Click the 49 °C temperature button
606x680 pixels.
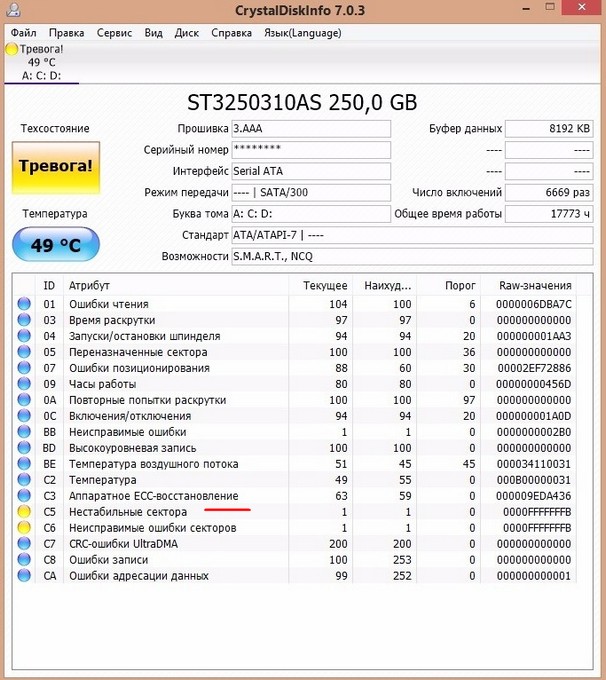[56, 243]
